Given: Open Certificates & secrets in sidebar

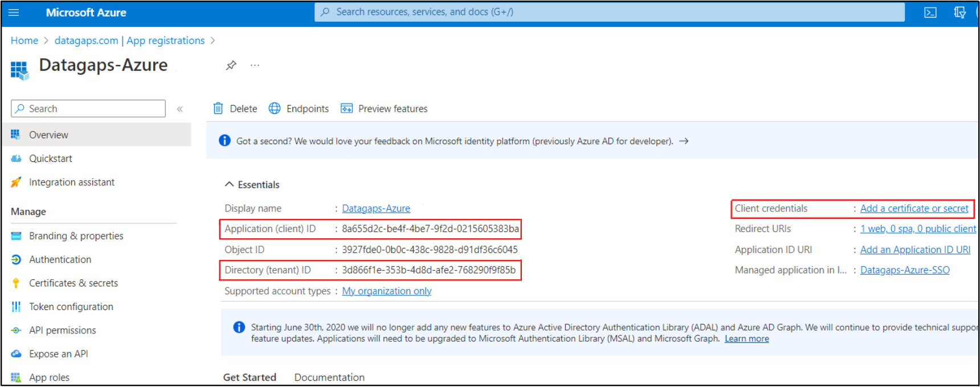Looking at the screenshot, I should pos(73,283).
